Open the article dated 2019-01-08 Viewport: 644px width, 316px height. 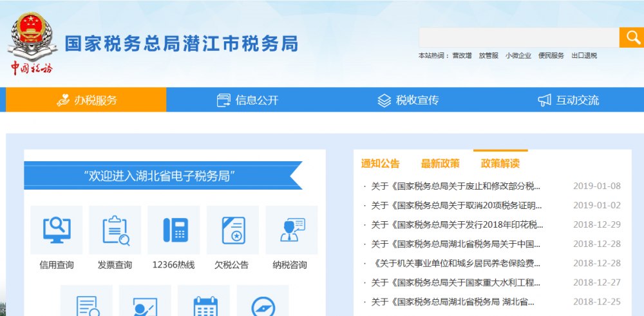456,186
